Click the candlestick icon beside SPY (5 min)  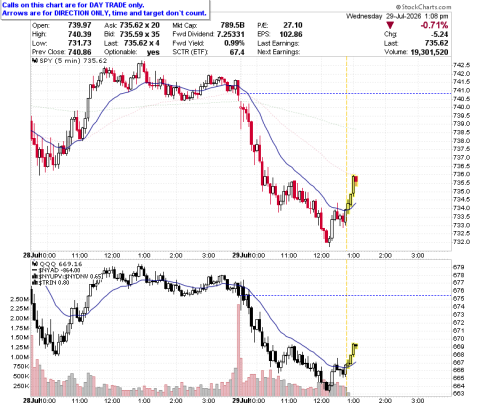click(x=34, y=61)
